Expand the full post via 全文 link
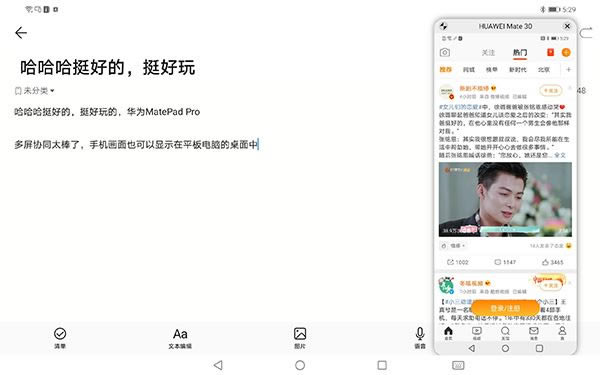The width and height of the screenshot is (600, 375). (560, 155)
